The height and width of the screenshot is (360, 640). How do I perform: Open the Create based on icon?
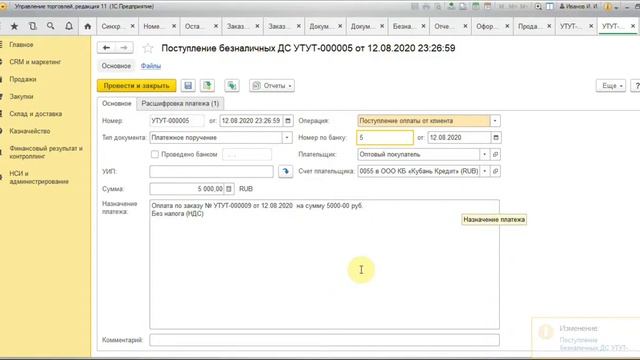(232, 86)
